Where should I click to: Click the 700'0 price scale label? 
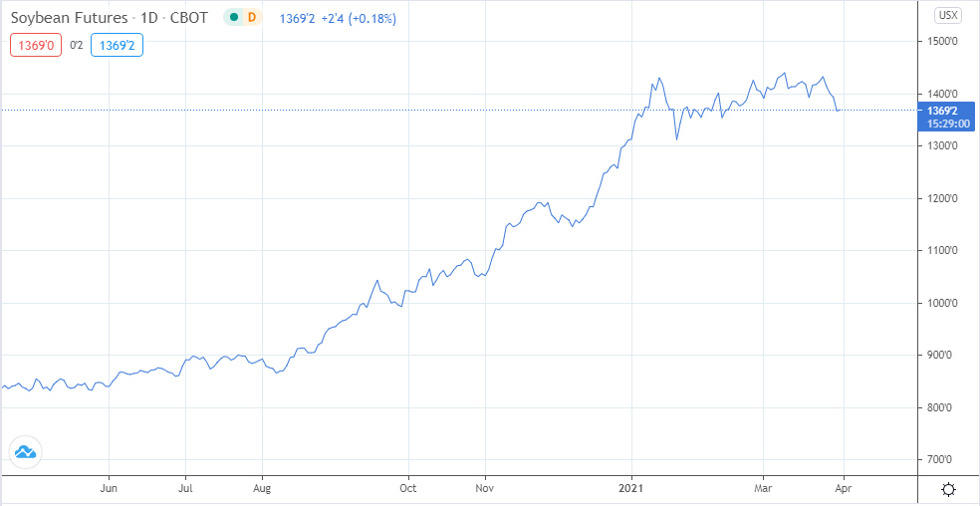(x=940, y=460)
